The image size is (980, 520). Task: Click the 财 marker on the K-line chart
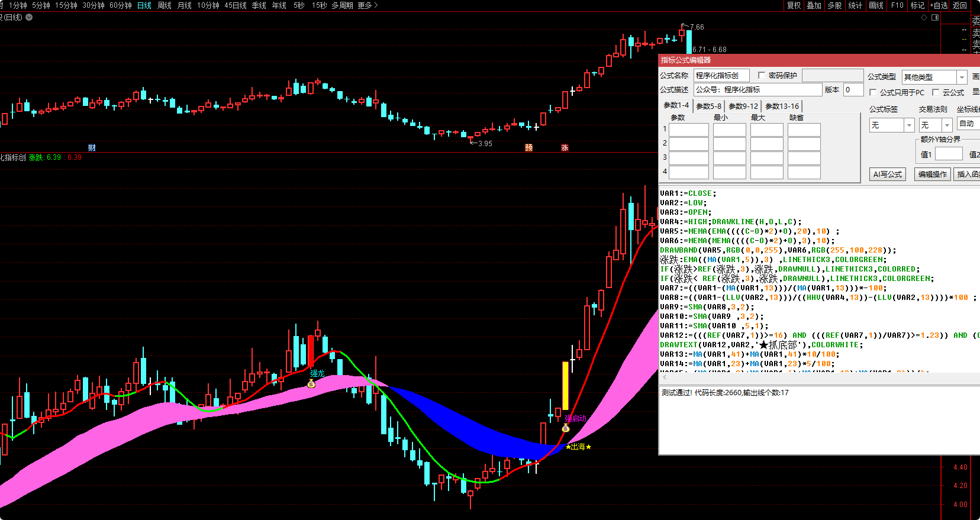[x=92, y=147]
